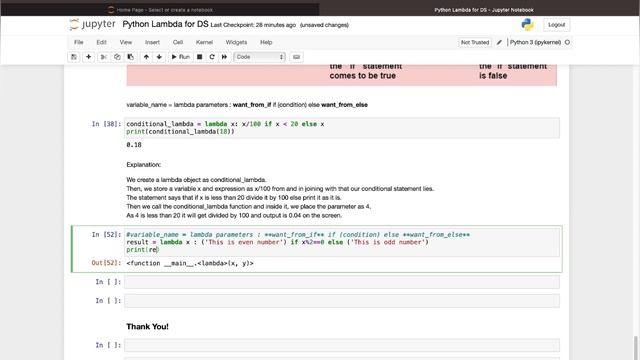Open the Kernel menu

point(204,42)
